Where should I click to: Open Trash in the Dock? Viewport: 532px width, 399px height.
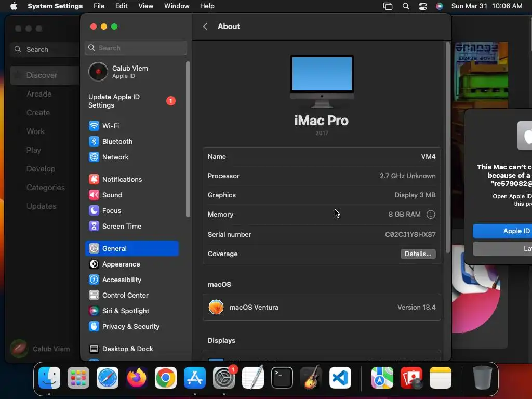pyautogui.click(x=483, y=378)
